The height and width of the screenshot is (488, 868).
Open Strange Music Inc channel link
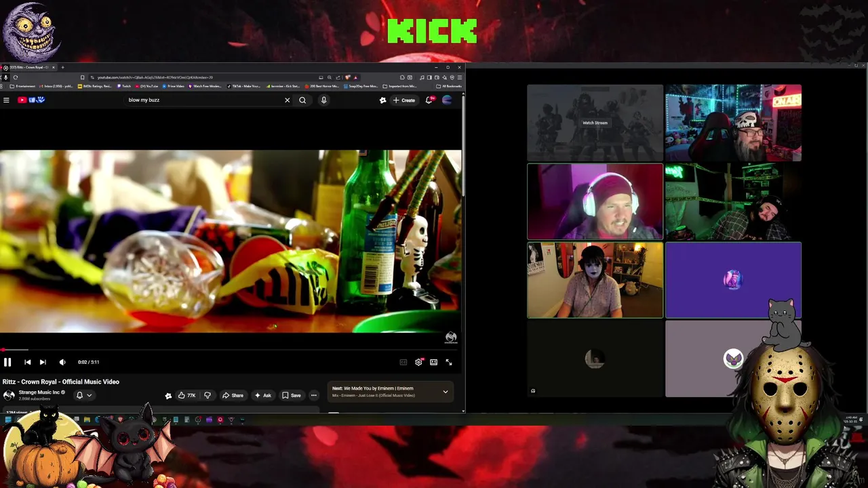pyautogui.click(x=39, y=392)
